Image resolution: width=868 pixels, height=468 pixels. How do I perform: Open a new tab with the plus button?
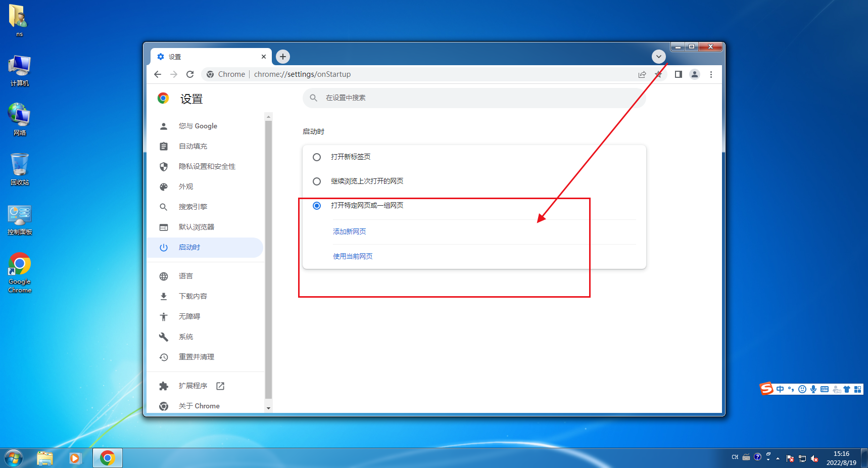coord(283,57)
